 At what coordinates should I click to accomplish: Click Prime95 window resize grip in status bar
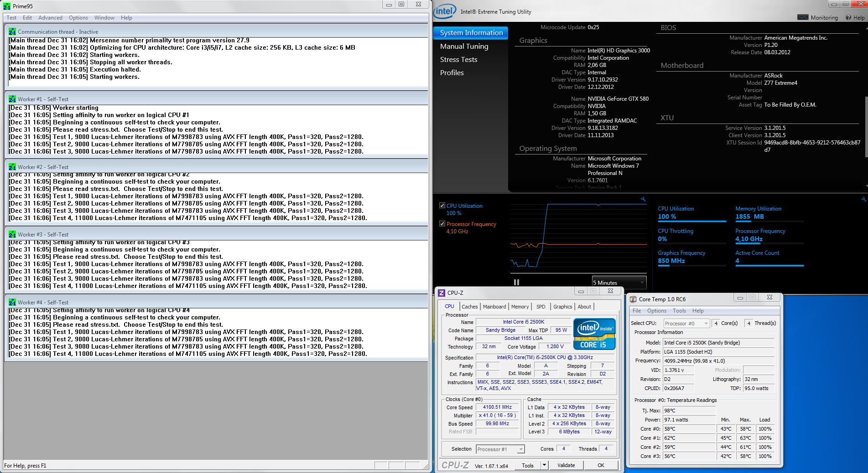(425, 466)
